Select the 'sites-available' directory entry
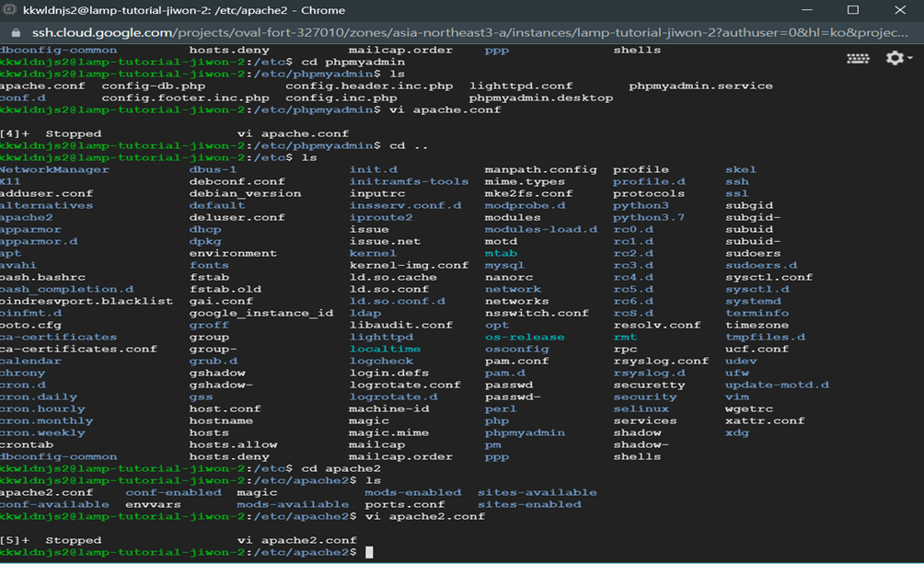 537,492
